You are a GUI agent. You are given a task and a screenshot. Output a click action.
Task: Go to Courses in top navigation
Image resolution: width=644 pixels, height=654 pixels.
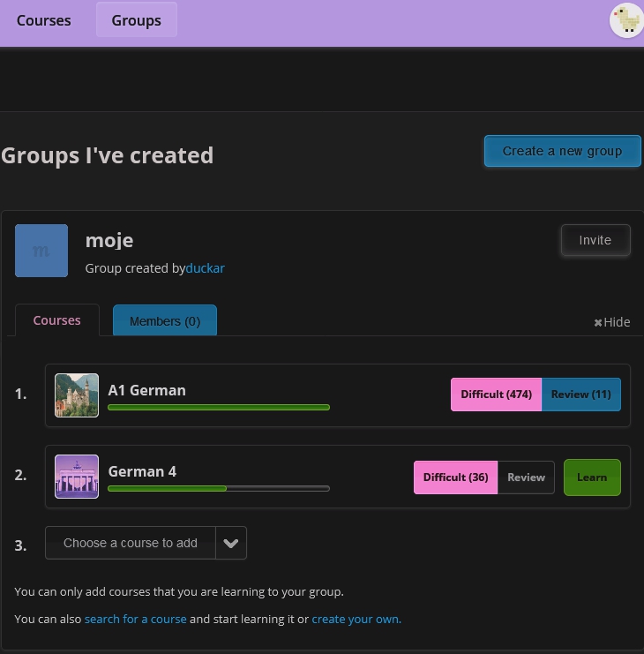[44, 20]
